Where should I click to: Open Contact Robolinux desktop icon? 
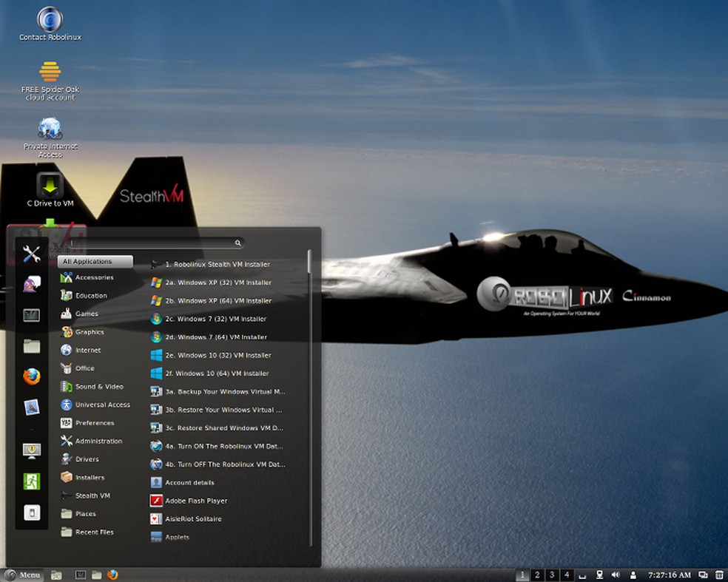coord(50,24)
